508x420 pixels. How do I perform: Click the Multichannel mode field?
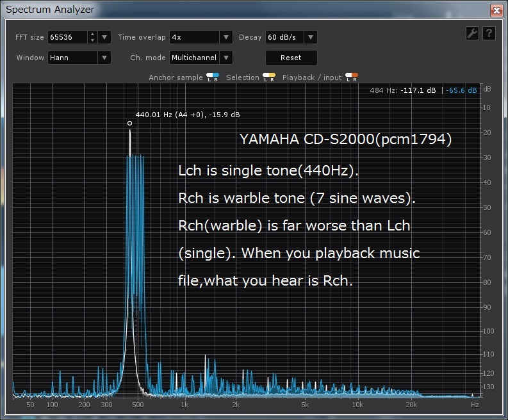pyautogui.click(x=194, y=58)
